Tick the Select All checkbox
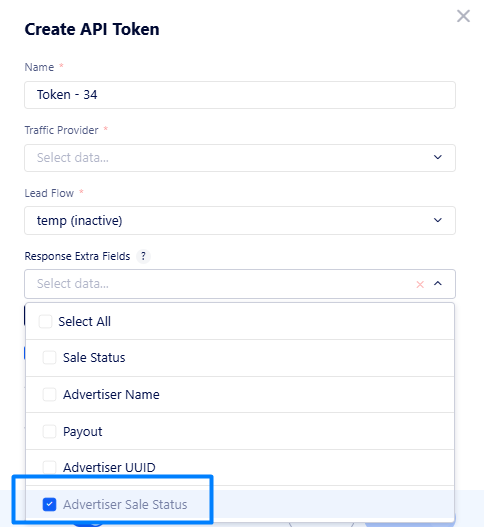 [45, 321]
